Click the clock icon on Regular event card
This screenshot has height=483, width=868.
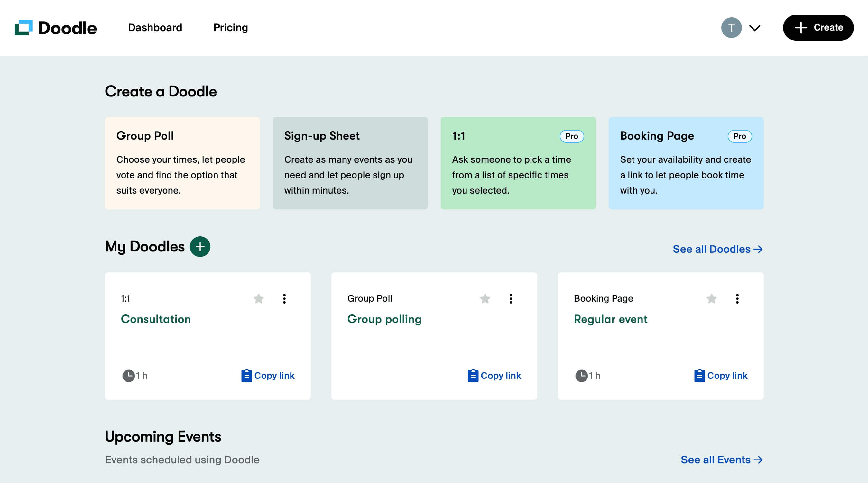click(581, 376)
